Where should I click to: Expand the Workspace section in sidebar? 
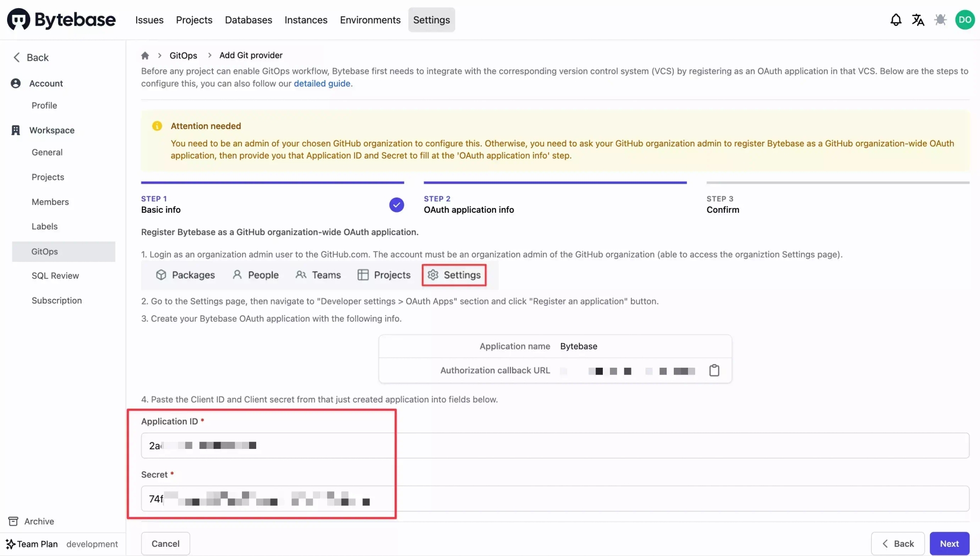click(x=51, y=130)
